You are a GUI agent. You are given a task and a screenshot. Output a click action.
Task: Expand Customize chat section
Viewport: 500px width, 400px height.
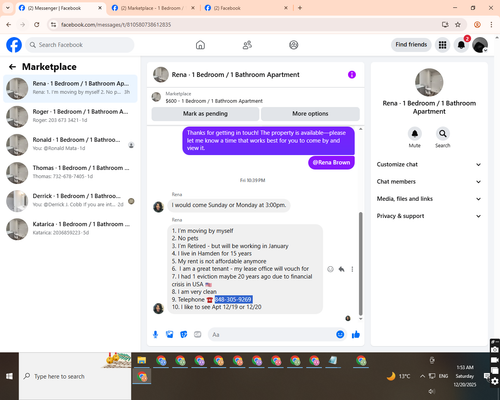click(429, 164)
